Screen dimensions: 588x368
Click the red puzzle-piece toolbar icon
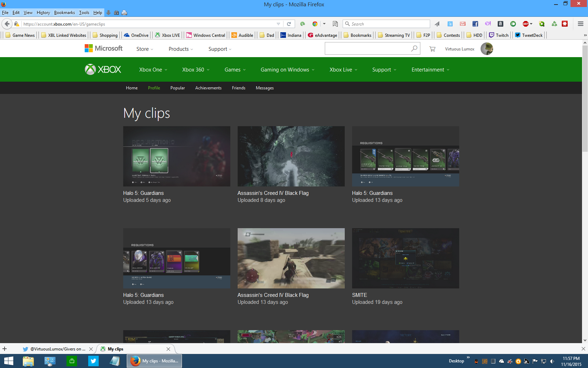565,24
